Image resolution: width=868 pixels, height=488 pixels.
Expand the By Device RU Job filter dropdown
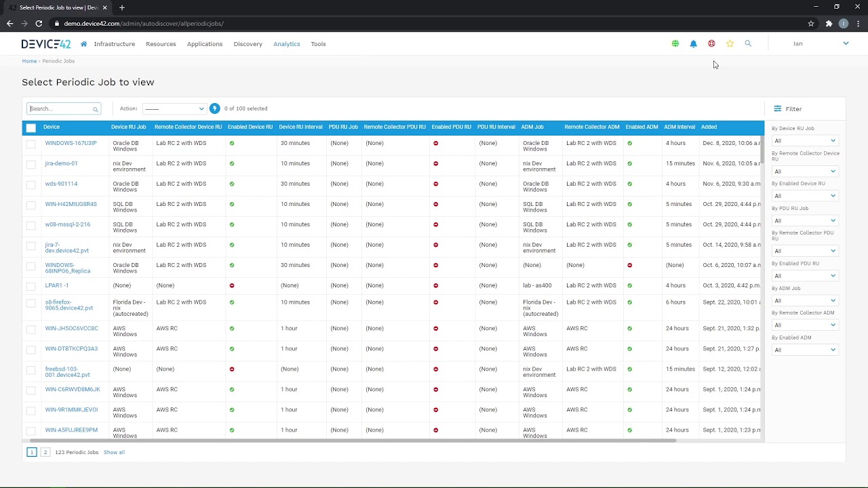coord(805,141)
